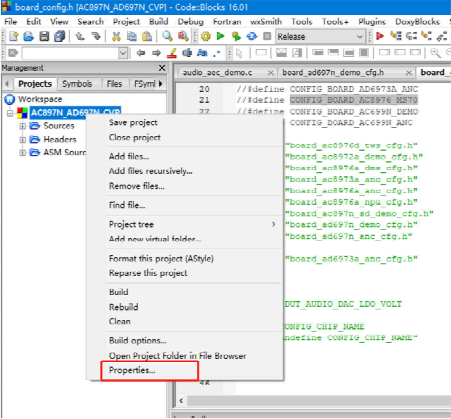This screenshot has width=451, height=419.
Task: Click the green Run icon
Action: pyautogui.click(x=220, y=36)
